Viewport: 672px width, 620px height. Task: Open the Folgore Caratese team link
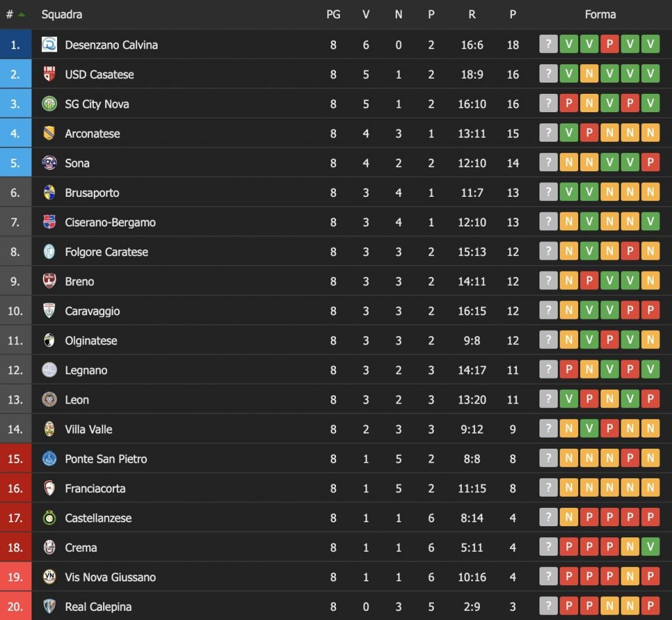[106, 252]
